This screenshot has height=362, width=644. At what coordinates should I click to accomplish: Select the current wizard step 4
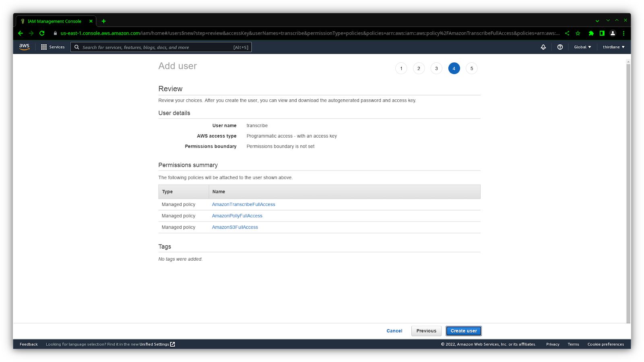(x=454, y=68)
